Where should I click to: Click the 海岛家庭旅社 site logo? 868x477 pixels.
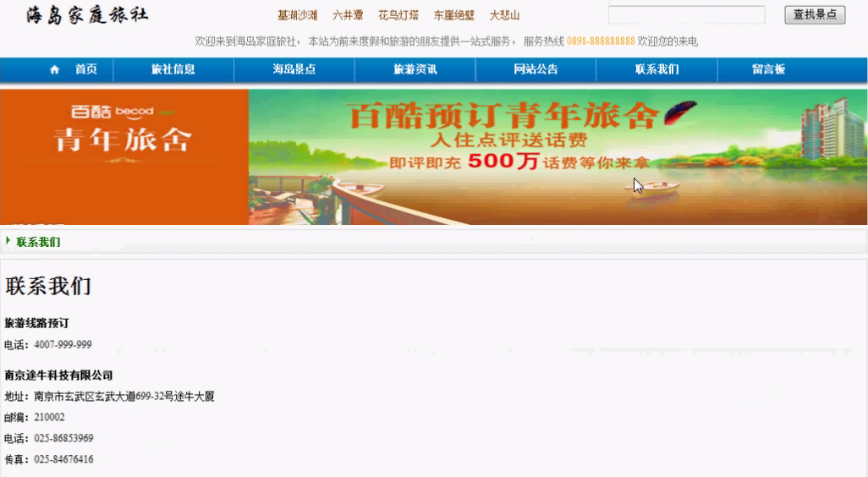coord(87,15)
